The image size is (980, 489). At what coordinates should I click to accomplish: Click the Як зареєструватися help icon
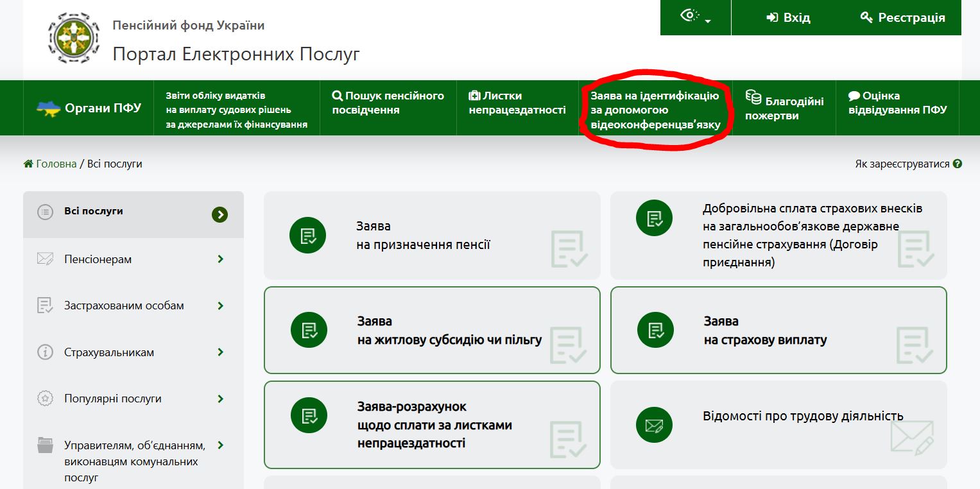(957, 164)
